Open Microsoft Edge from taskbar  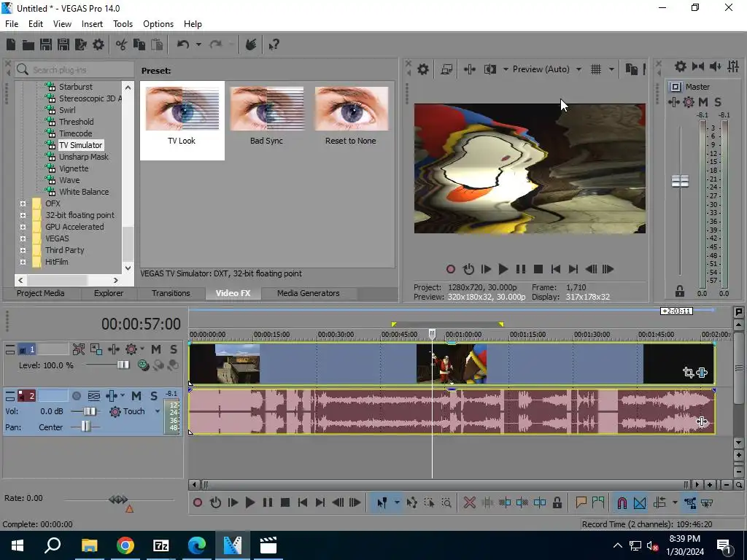[197, 545]
